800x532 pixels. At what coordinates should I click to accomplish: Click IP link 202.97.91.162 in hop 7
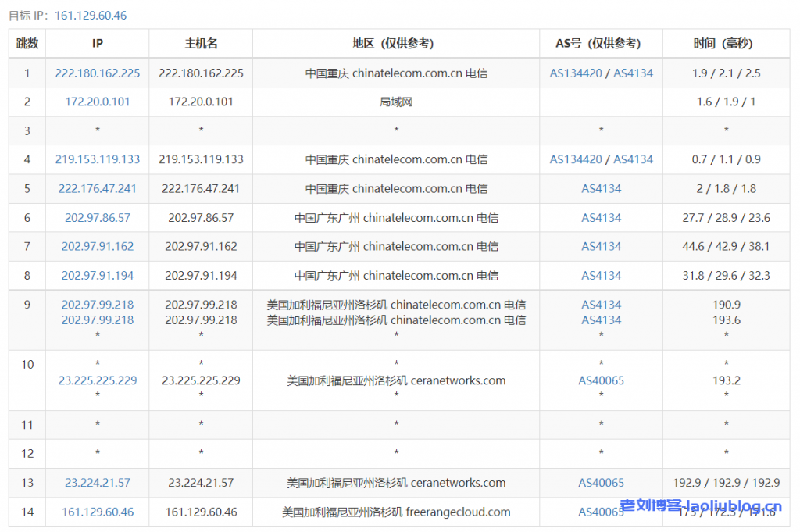tap(98, 246)
